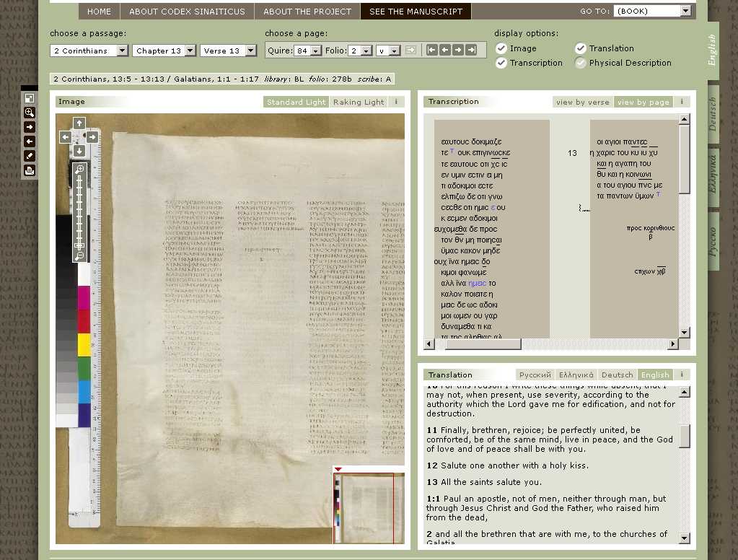
Task: Zoom in on the manuscript image
Action: click(79, 169)
